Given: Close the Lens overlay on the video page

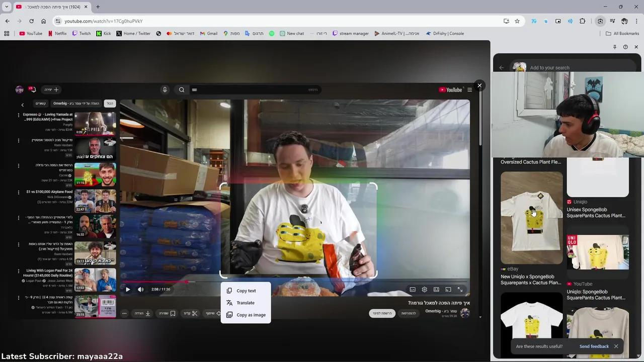Looking at the screenshot, I should pyautogui.click(x=479, y=85).
